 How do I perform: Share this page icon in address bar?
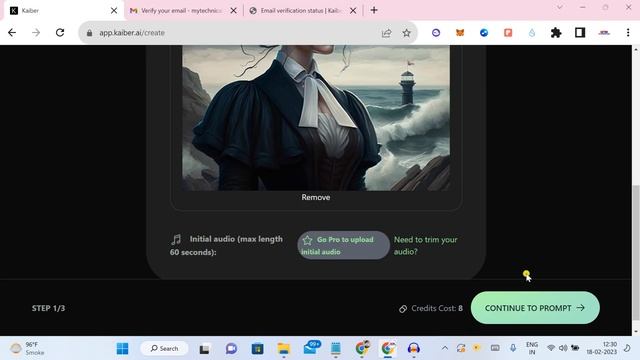(x=386, y=33)
